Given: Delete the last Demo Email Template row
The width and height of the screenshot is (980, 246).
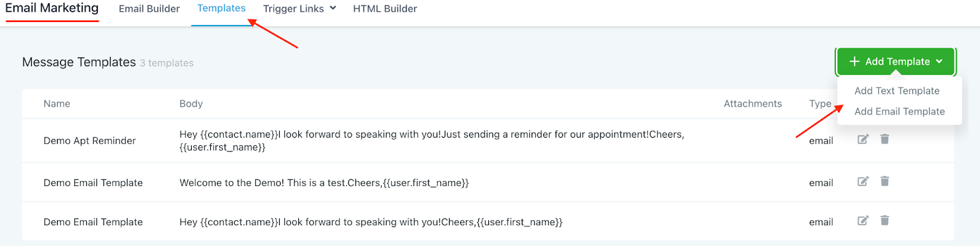Looking at the screenshot, I should (x=884, y=220).
